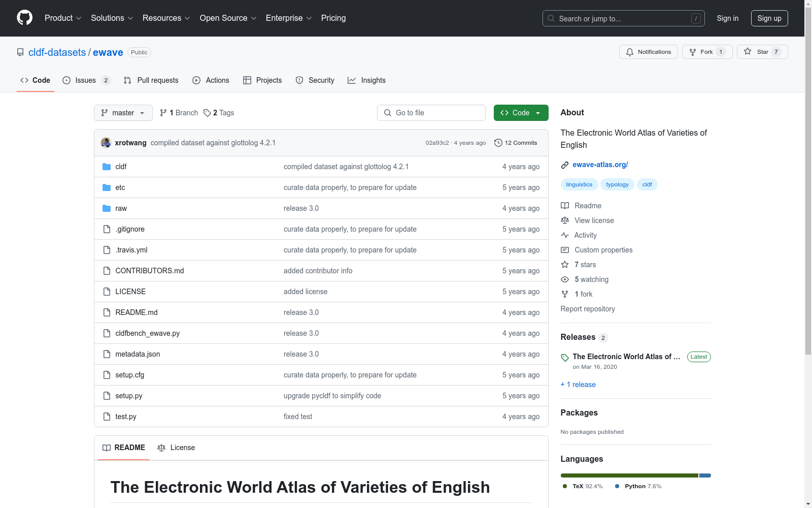Screen dimensions: 812x508
Task: Click the cldf topic tag
Action: tap(647, 184)
